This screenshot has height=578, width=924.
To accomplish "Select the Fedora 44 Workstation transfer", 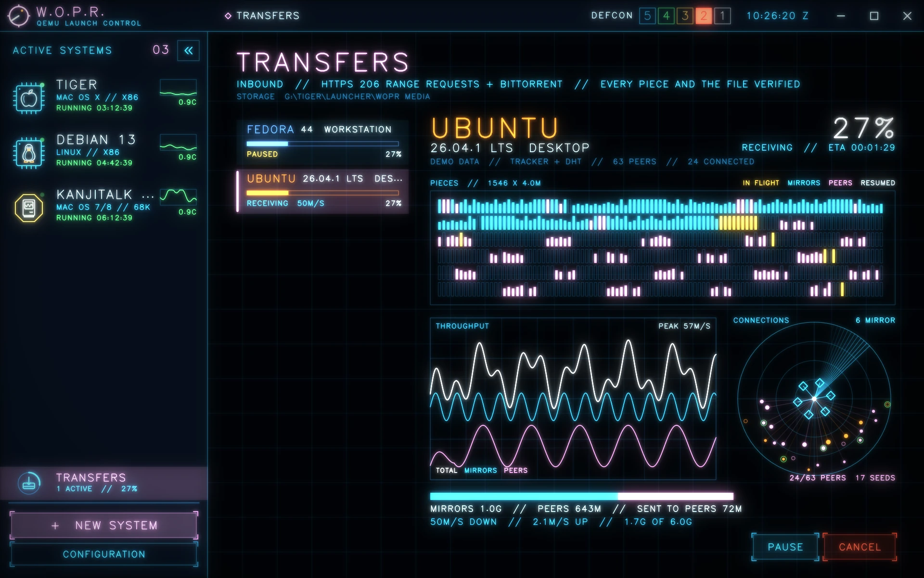I will tap(322, 142).
